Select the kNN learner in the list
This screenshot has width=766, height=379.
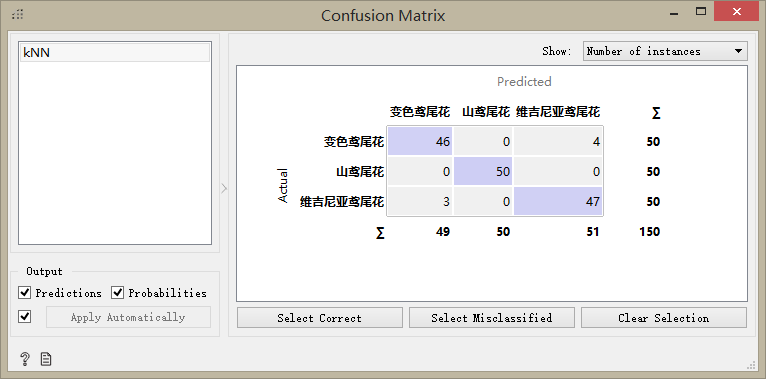pos(115,53)
